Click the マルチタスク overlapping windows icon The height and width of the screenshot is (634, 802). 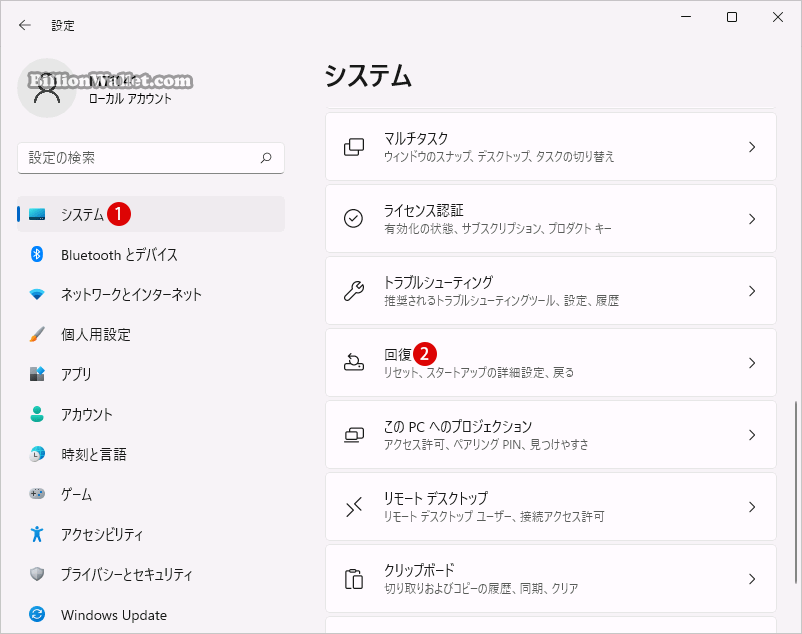[353, 147]
